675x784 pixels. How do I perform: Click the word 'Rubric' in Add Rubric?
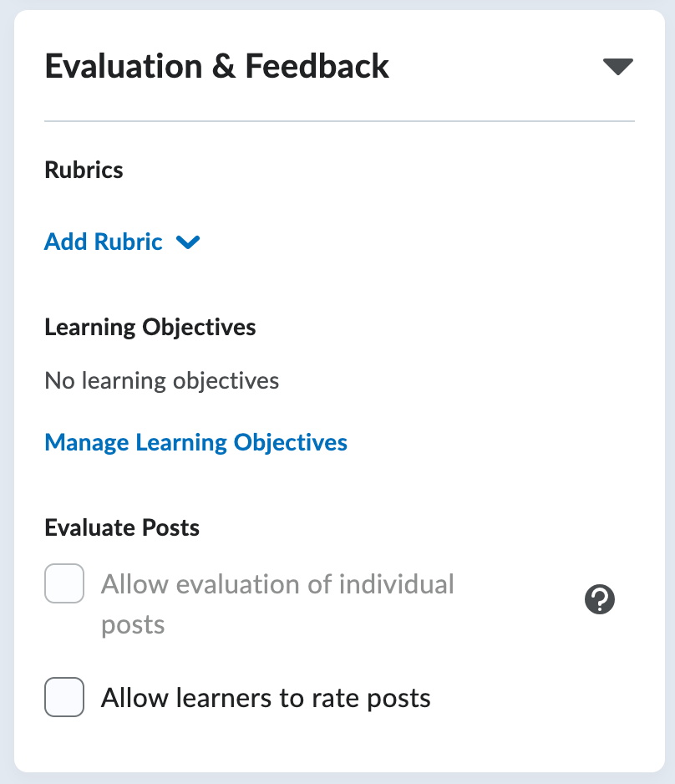click(129, 242)
